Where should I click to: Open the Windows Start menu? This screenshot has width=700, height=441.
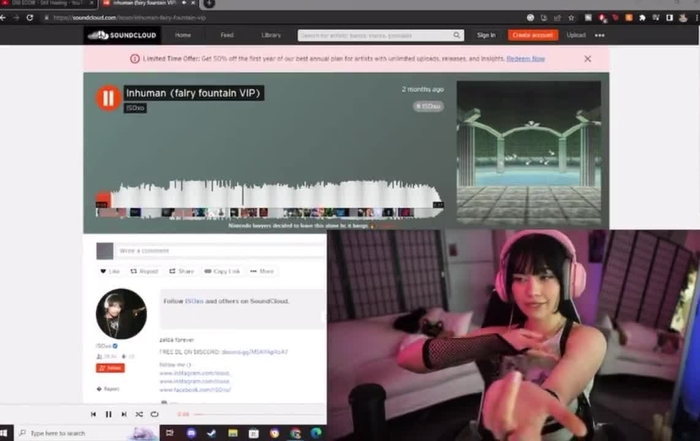(x=4, y=433)
